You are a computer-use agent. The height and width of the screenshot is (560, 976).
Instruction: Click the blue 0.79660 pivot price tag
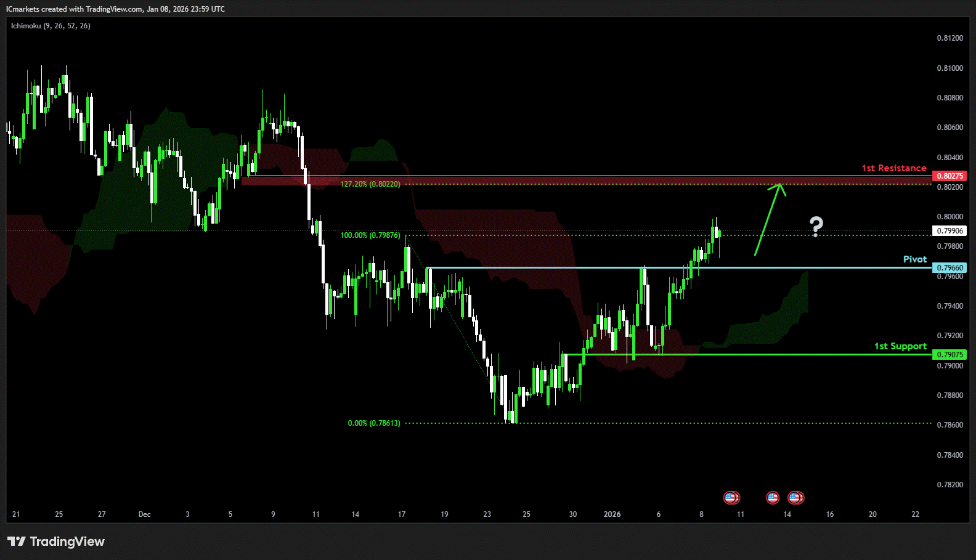click(x=950, y=268)
